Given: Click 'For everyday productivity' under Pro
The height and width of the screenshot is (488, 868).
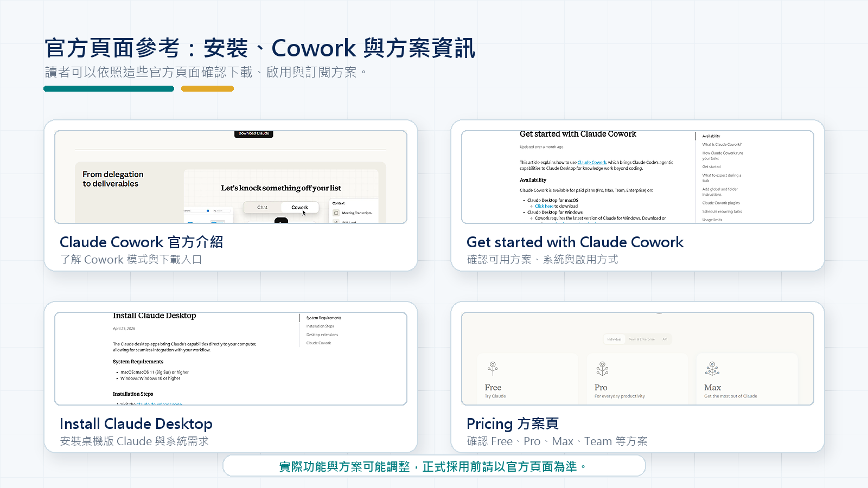Looking at the screenshot, I should 620,396.
